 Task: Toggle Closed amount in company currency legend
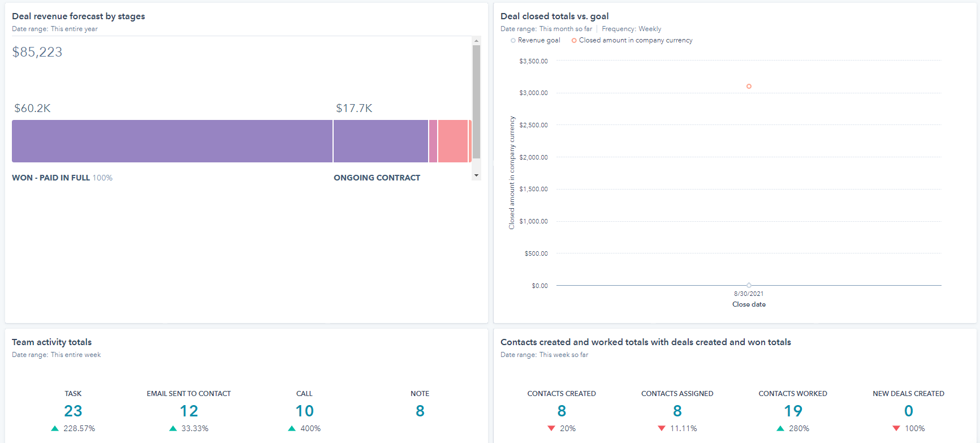point(632,40)
